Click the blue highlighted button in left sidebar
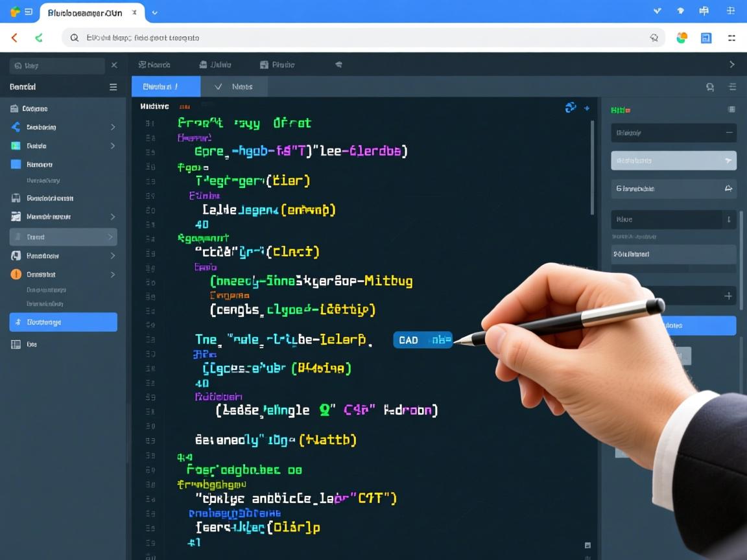The image size is (747, 560). click(x=63, y=322)
